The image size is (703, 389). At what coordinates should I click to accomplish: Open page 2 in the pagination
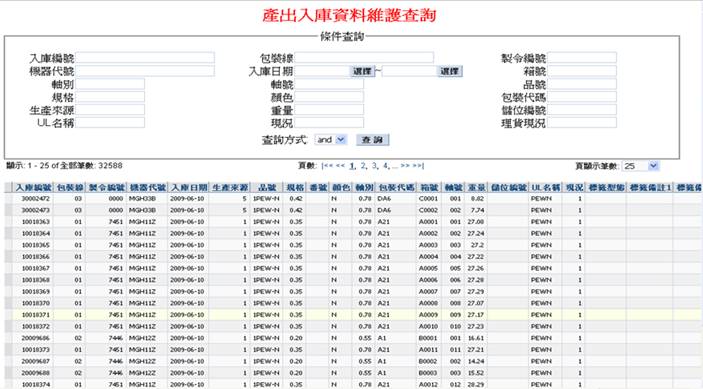tap(363, 166)
